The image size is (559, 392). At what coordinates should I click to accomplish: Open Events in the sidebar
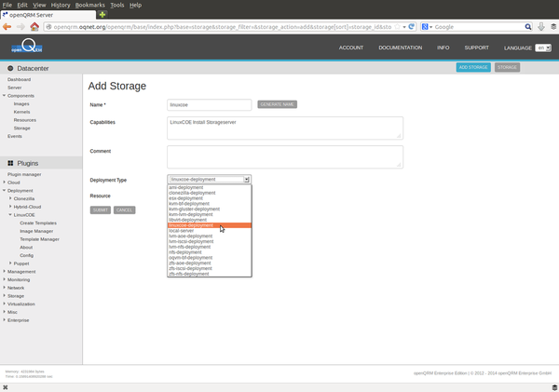(x=15, y=136)
